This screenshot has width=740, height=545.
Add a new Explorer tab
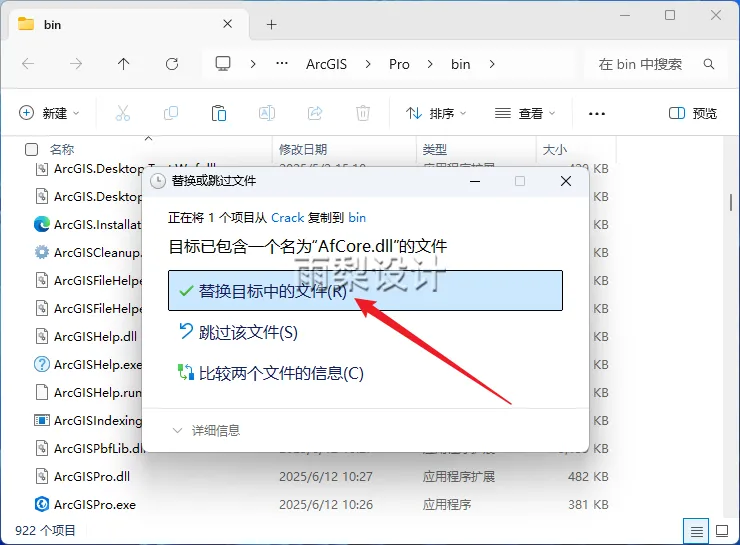271,25
